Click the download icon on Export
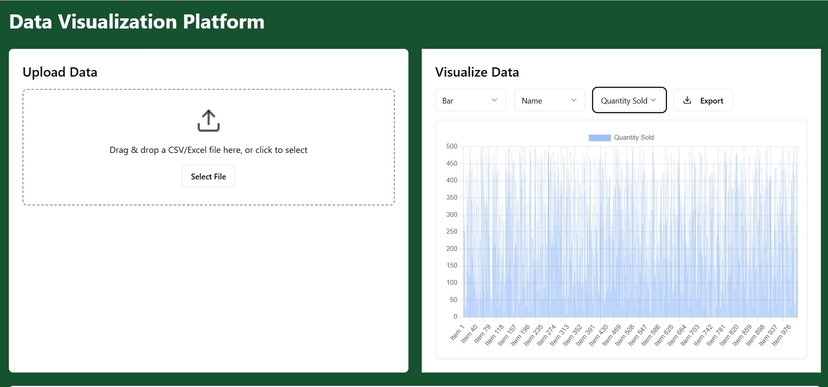This screenshot has height=387, width=828. point(687,100)
